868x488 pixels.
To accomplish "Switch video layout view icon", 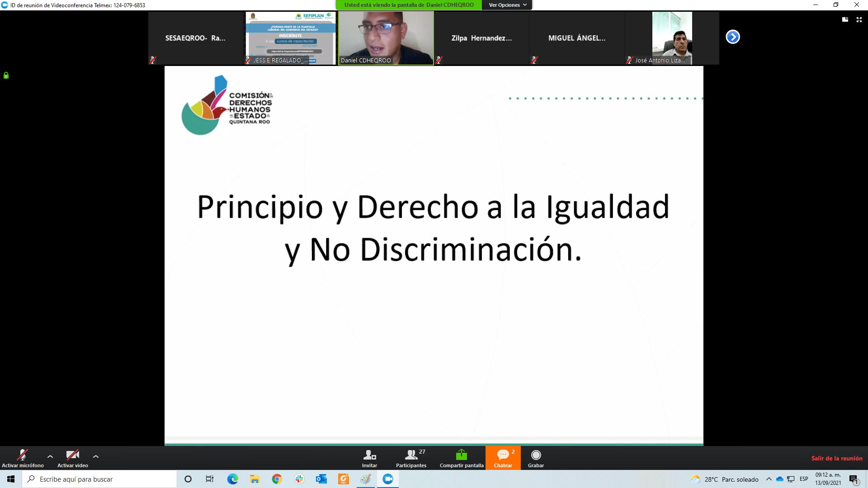I will [x=845, y=19].
